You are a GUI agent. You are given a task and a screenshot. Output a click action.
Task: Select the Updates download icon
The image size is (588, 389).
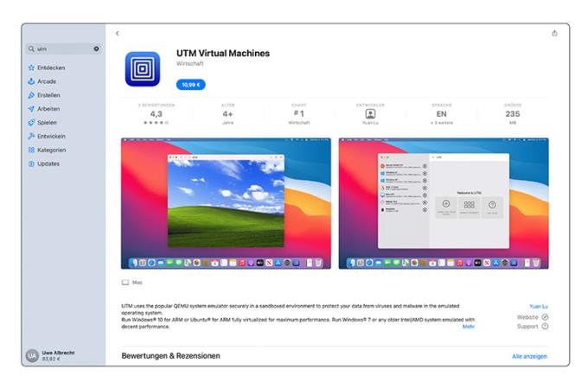coord(31,163)
